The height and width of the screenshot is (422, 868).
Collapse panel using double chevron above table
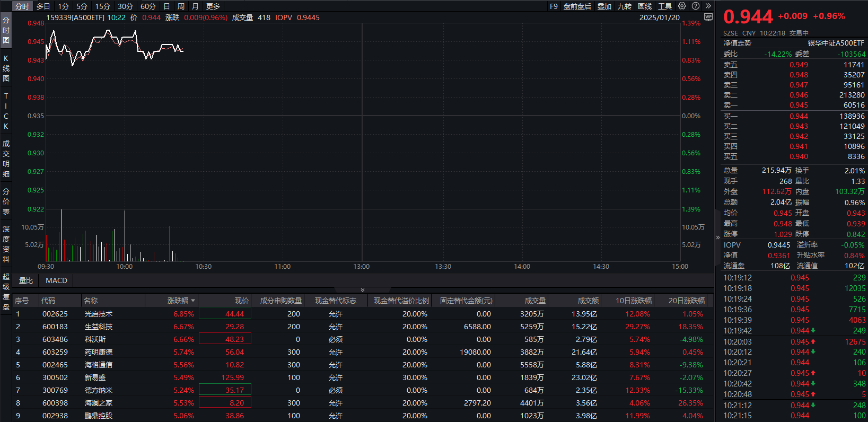363,290
